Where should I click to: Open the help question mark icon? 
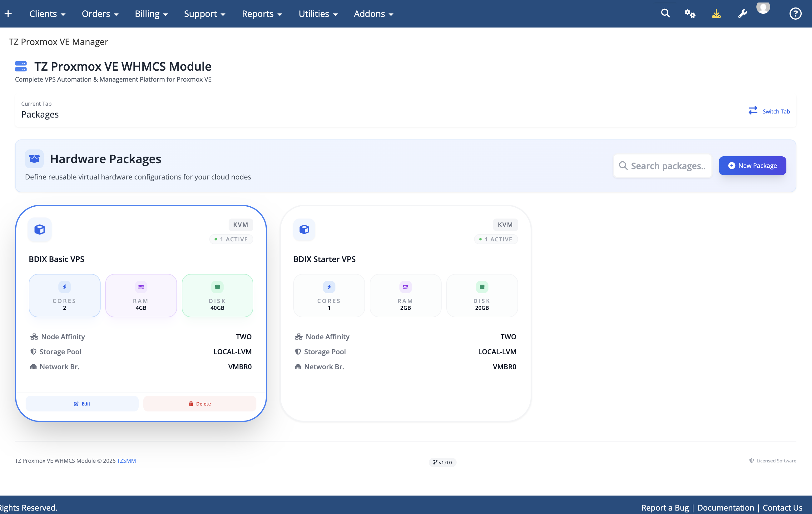(795, 13)
